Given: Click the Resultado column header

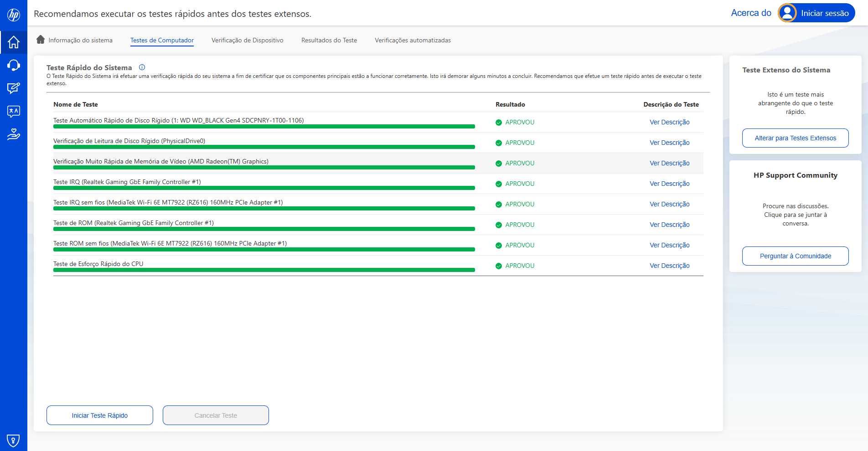Looking at the screenshot, I should (x=510, y=104).
